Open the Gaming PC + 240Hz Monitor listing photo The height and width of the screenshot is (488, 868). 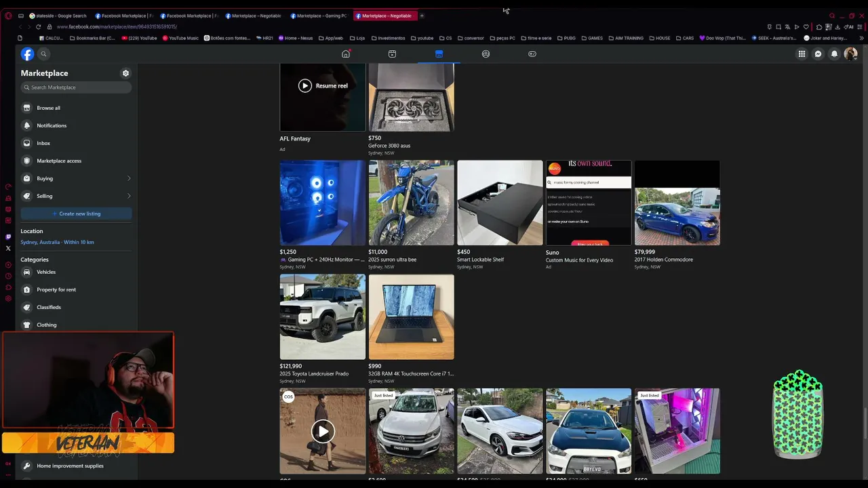322,203
